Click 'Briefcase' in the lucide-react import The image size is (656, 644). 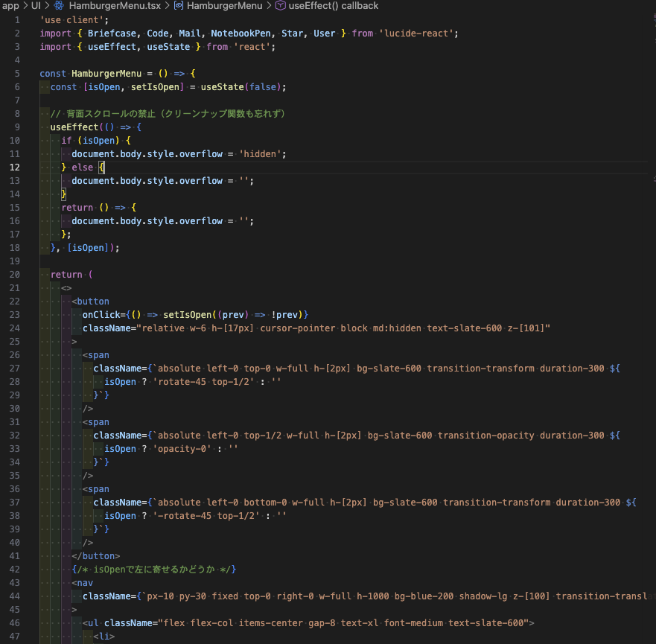point(112,33)
